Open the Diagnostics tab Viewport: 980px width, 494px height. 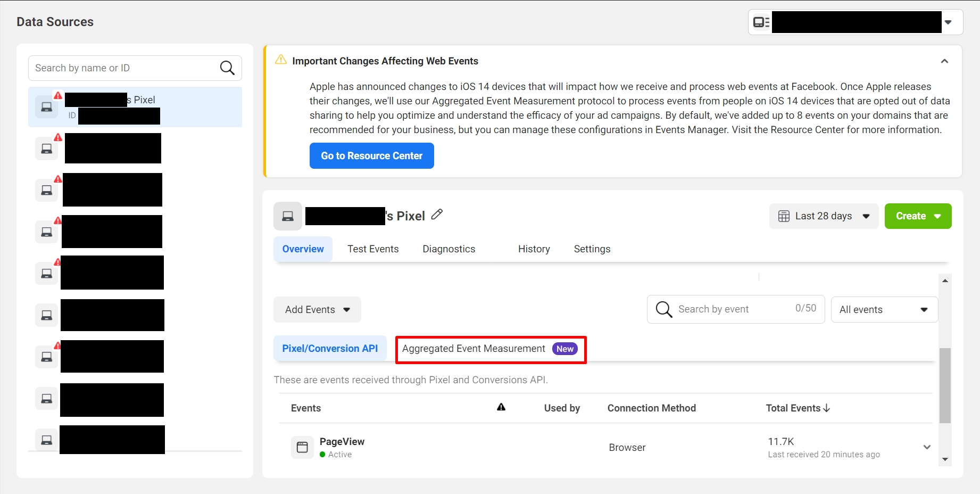pyautogui.click(x=449, y=249)
